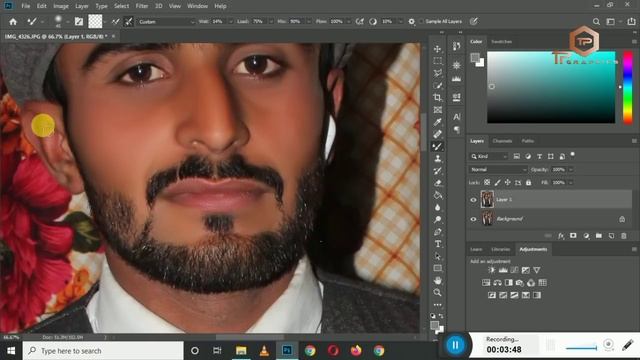This screenshot has width=640, height=360.
Task: Select the Clone Stamp tool
Action: coord(438,158)
